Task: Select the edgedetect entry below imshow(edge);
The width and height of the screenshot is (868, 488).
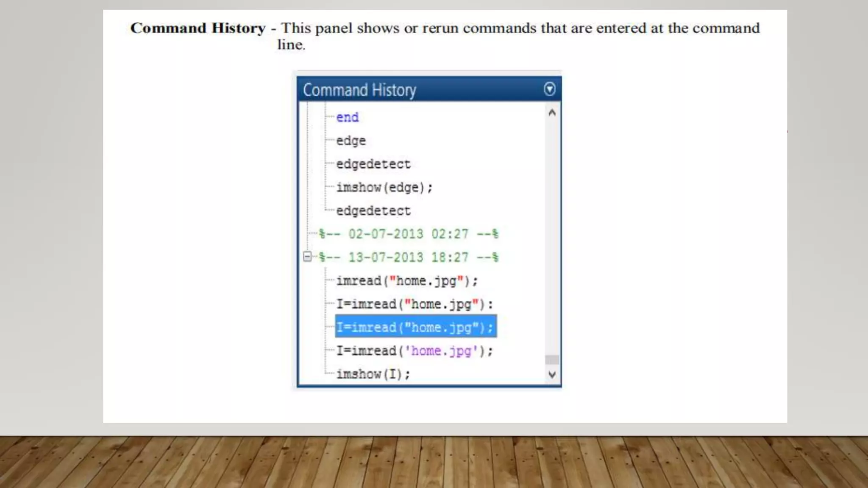Action: click(373, 211)
